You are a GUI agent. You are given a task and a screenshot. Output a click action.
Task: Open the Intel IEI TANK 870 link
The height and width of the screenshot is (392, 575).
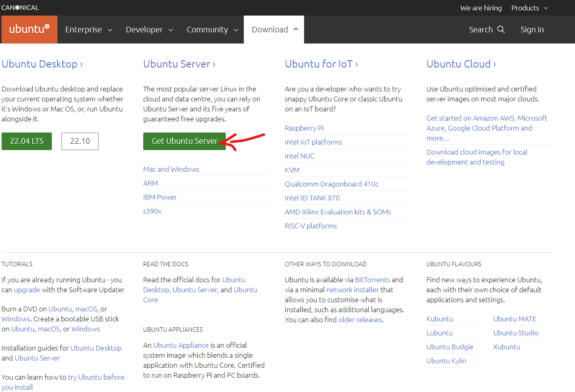coord(312,198)
